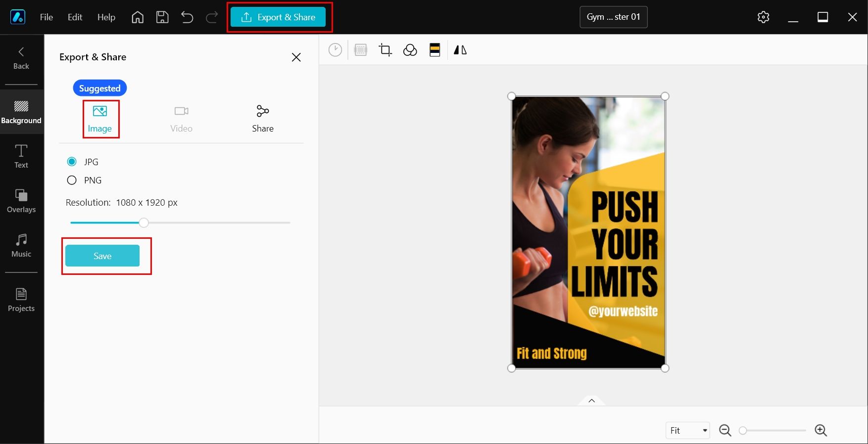Open the color filter circles tool

pyautogui.click(x=410, y=50)
